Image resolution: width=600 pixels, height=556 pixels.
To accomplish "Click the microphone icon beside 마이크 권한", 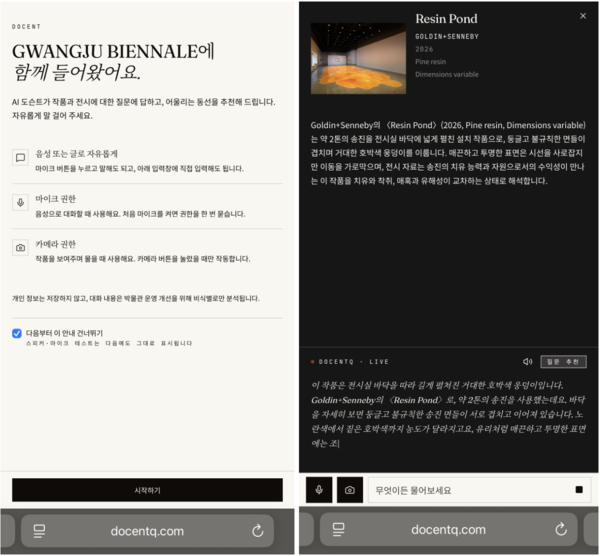I will [x=20, y=202].
